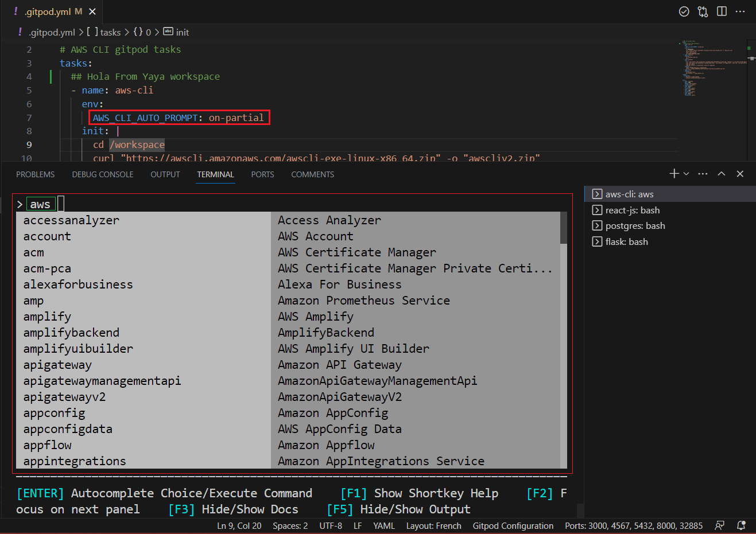
Task: Click the Amazon Prometheus Service description
Action: coord(364,301)
